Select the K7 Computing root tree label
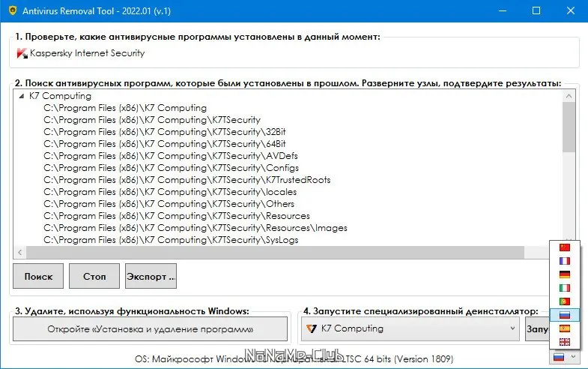 point(60,96)
